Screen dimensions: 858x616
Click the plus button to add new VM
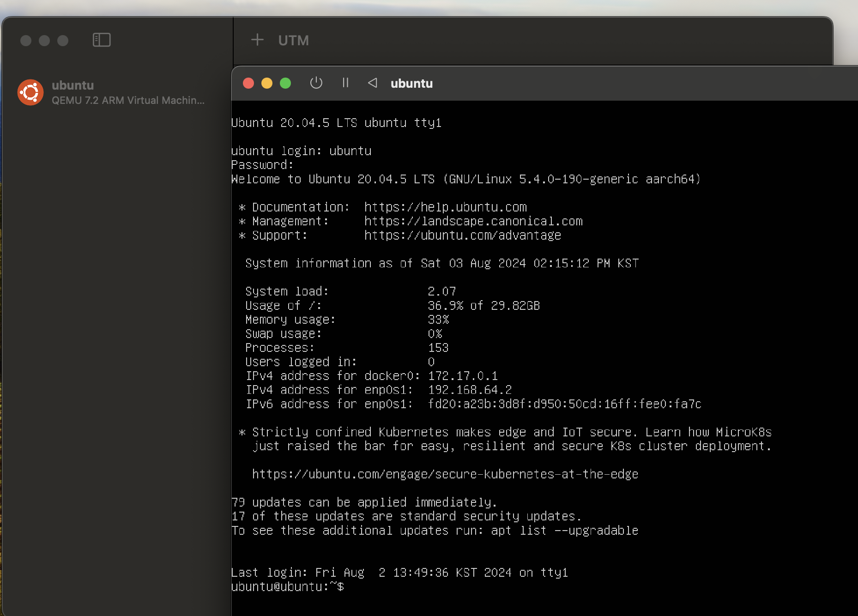click(257, 40)
